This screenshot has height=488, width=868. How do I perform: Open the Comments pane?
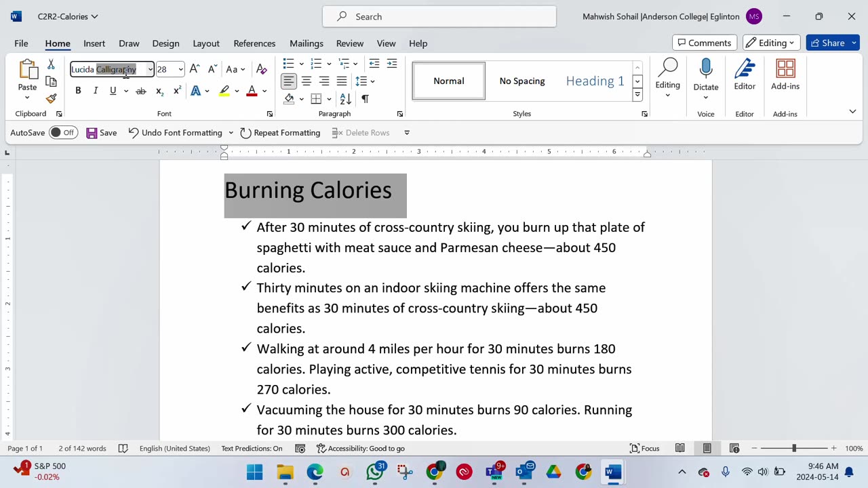click(x=704, y=43)
